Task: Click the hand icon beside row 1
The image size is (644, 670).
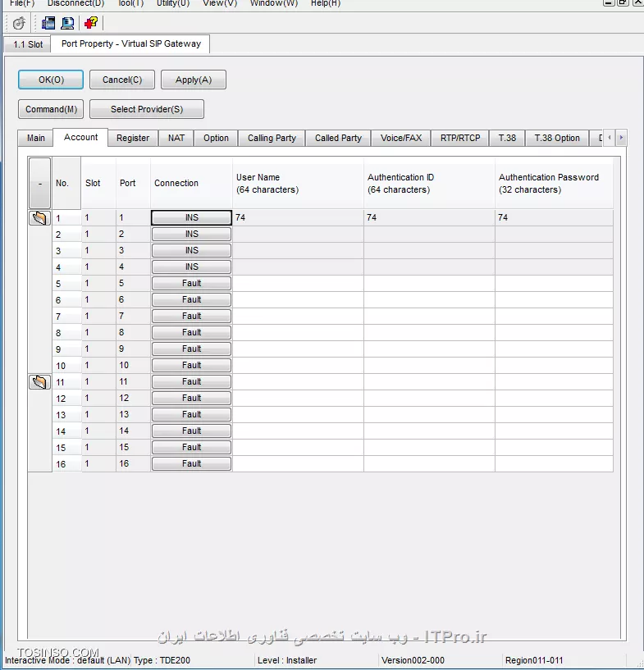Action: (x=39, y=218)
